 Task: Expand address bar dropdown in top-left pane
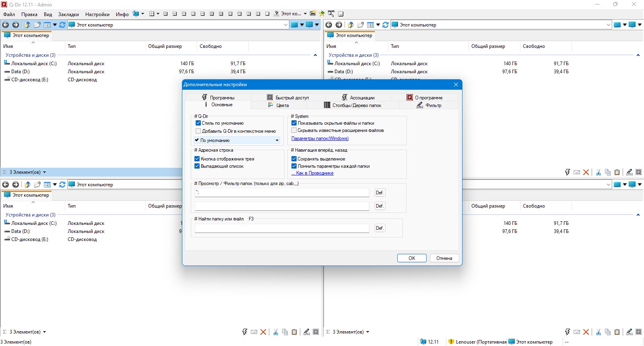[x=286, y=25]
